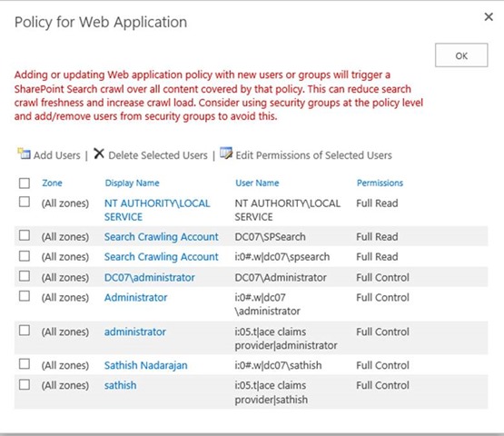
Task: Open the NT AUTHORITY\LOCAL SERVICE display name link
Action: click(x=157, y=210)
